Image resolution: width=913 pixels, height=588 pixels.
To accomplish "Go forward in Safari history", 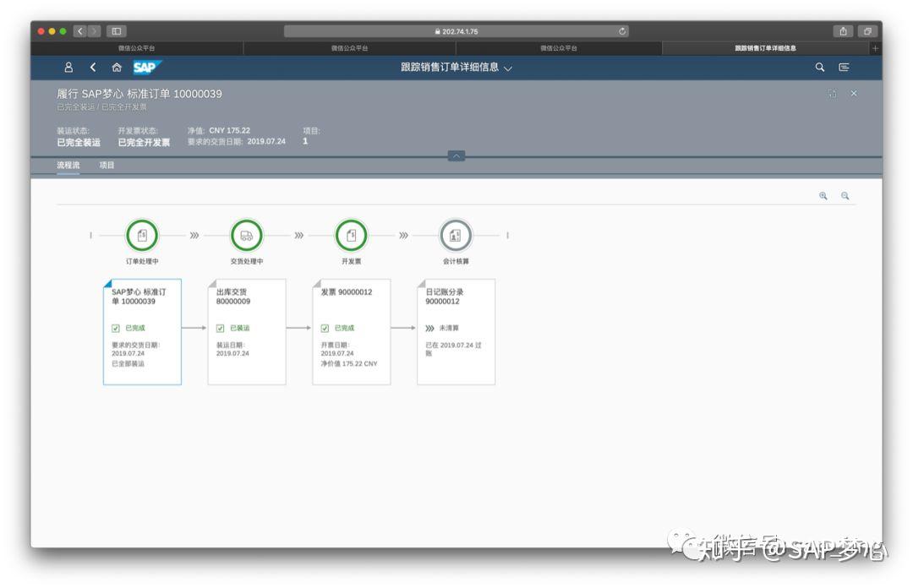I will point(94,31).
